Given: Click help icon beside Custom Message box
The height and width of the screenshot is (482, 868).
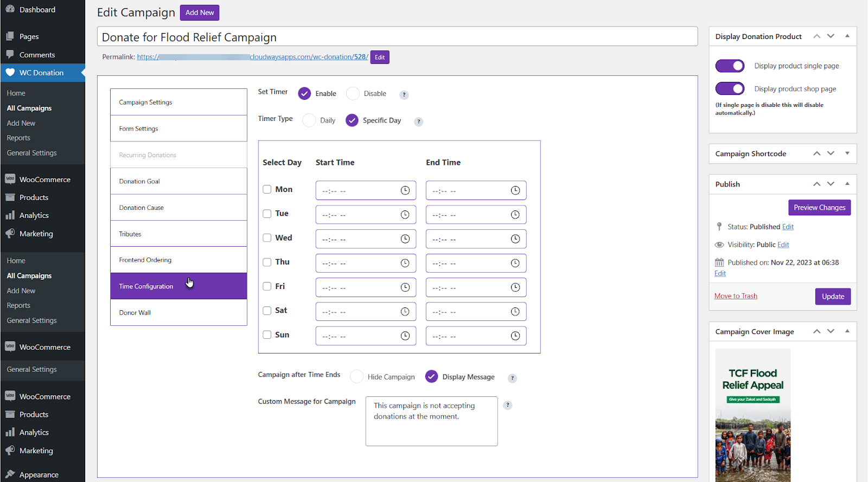Looking at the screenshot, I should (507, 405).
